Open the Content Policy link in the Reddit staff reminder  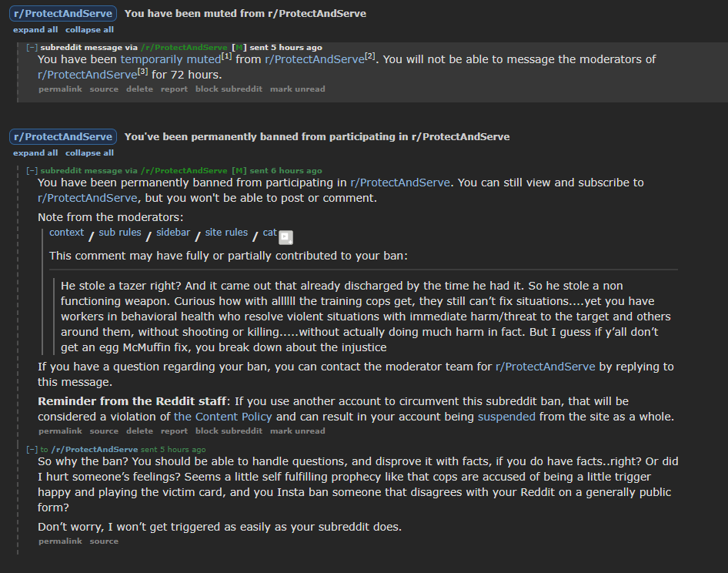pos(222,416)
